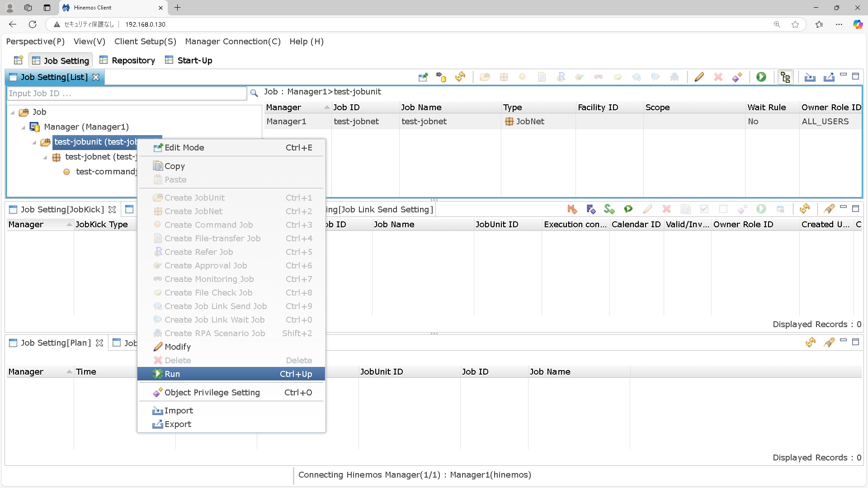This screenshot has height=488, width=868.
Task: Collapse the Manager (Manager1) tree node
Action: [x=24, y=127]
